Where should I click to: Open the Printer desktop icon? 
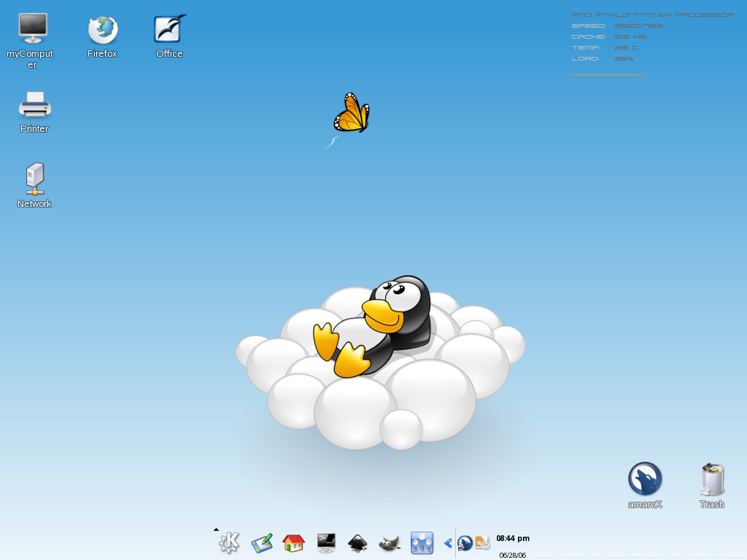pos(34,104)
